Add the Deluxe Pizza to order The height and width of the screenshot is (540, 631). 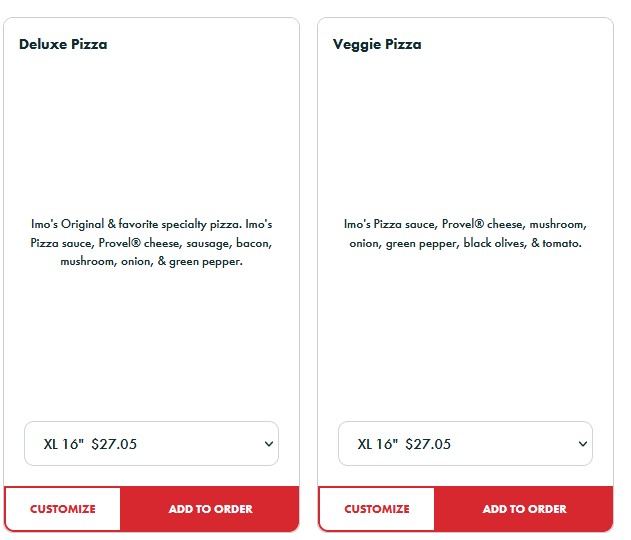click(x=210, y=509)
